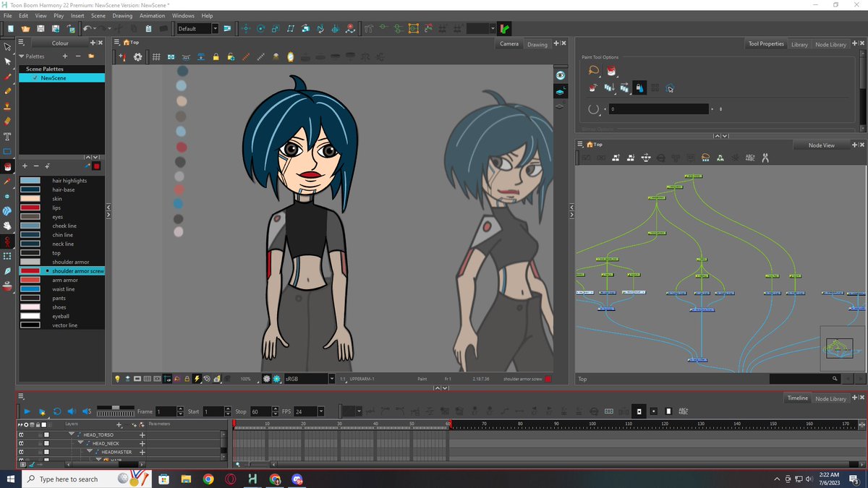Switch to the Drawing view tab
868x488 pixels.
[x=537, y=44]
